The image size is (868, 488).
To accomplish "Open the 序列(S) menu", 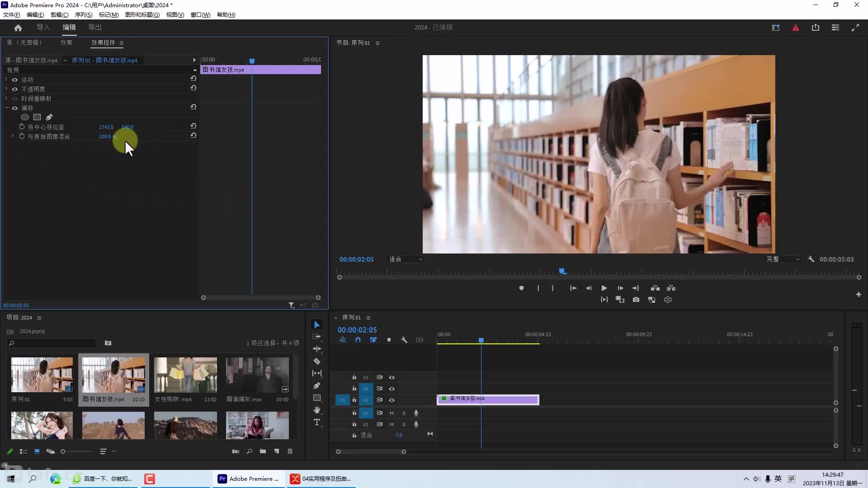I will coord(83,15).
